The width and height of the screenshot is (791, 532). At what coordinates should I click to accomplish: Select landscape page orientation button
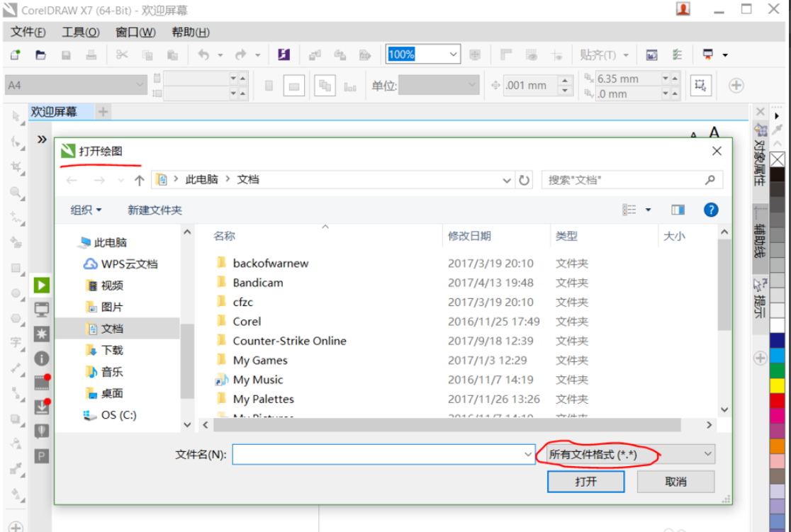pyautogui.click(x=294, y=86)
